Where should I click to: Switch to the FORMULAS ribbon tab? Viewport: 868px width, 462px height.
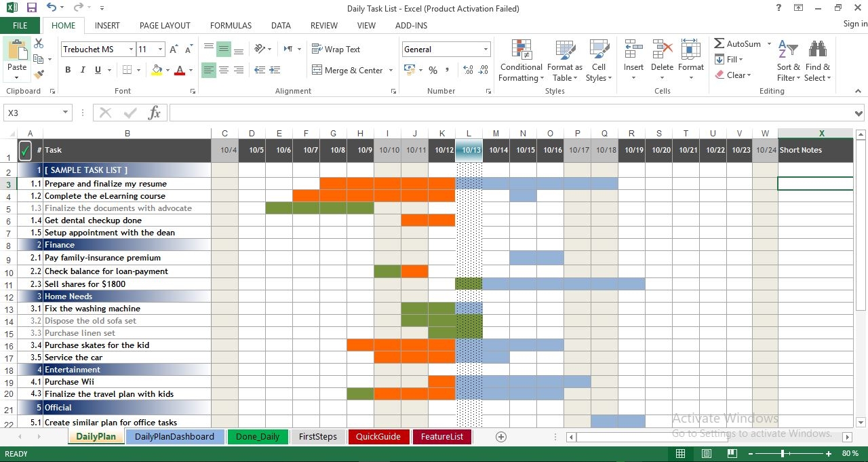[x=231, y=25]
